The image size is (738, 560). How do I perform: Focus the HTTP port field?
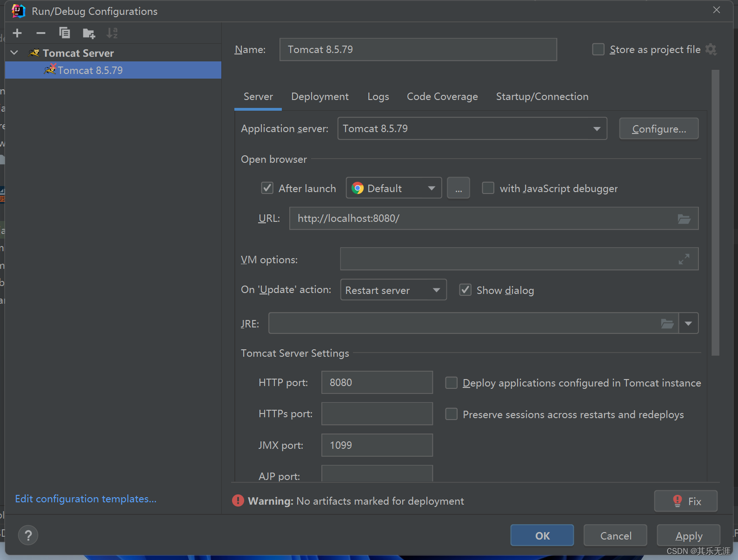[x=377, y=382]
